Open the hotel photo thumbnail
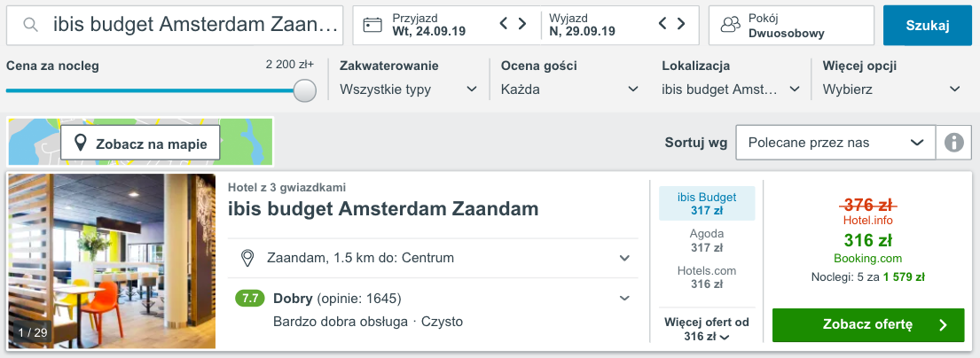 (x=112, y=261)
